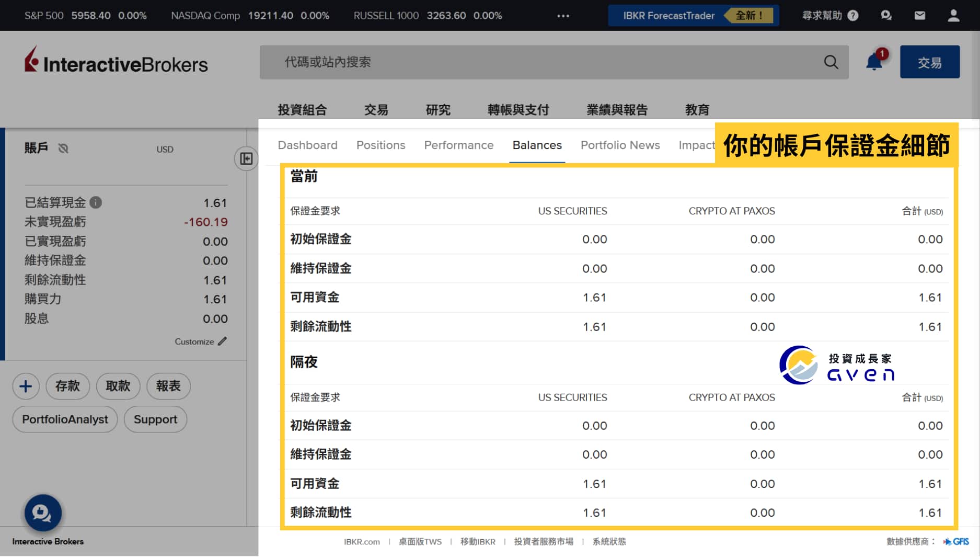Open the 研究 menu
This screenshot has height=557, width=980.
coord(438,109)
